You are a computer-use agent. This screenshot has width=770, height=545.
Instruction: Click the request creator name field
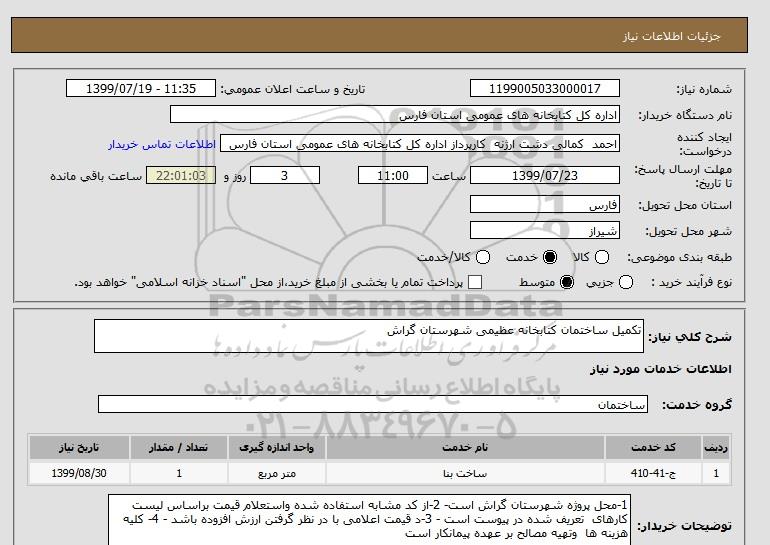point(420,144)
